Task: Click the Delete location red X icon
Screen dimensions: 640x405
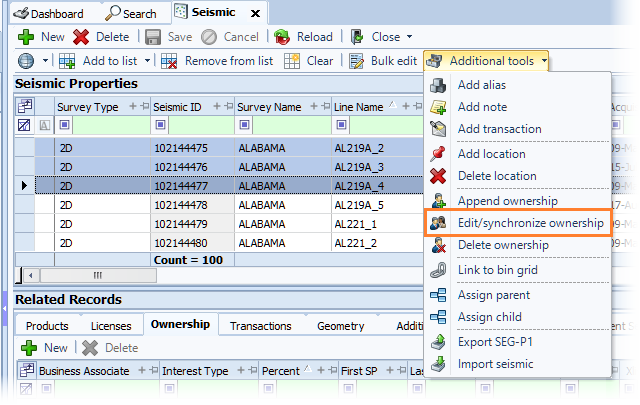Action: tap(438, 176)
